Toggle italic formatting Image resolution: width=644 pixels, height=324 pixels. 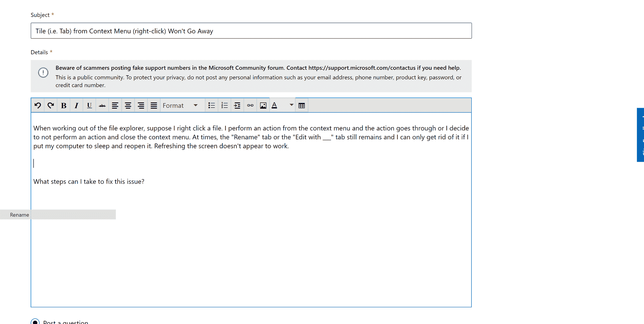pos(76,106)
